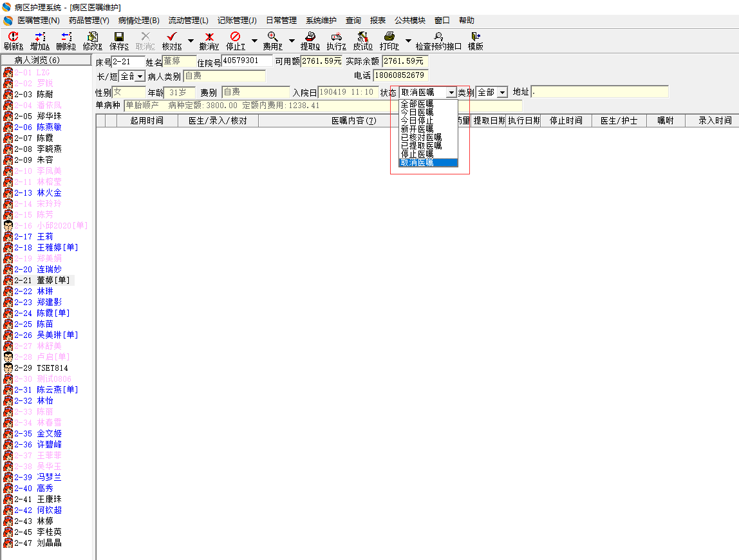Select patient 2-13 林火金
The image size is (739, 560).
point(38,193)
